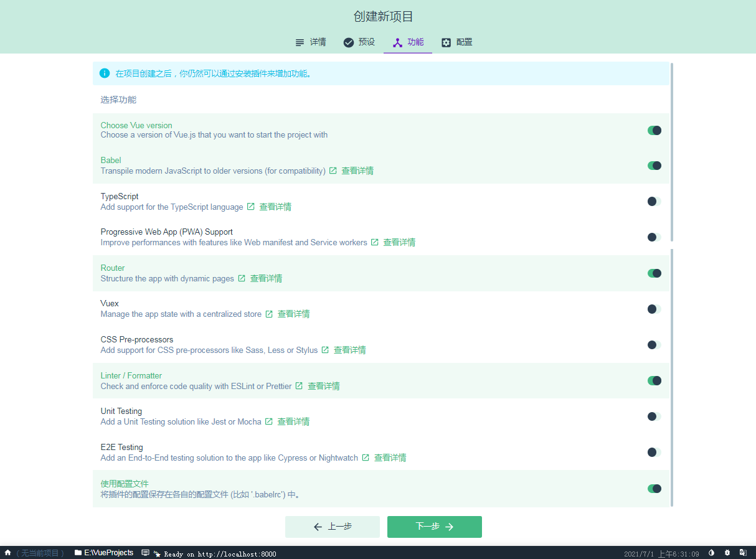Turn off the Router switch
This screenshot has width=756, height=559.
click(x=654, y=273)
